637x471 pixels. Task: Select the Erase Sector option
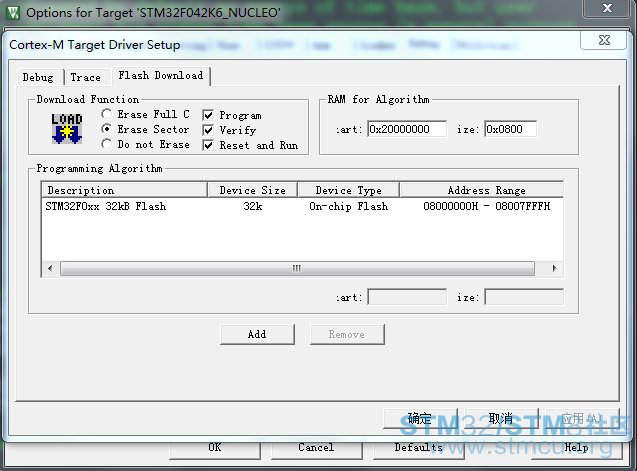pos(106,129)
